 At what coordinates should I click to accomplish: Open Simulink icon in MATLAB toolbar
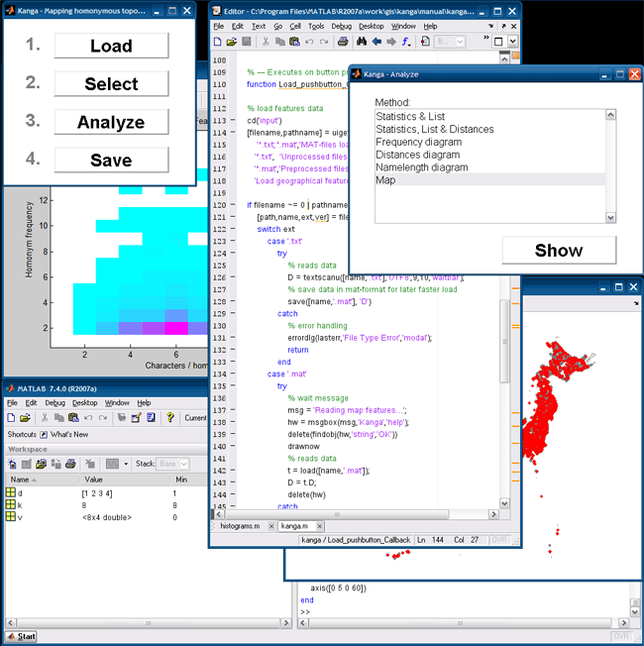pos(122,418)
